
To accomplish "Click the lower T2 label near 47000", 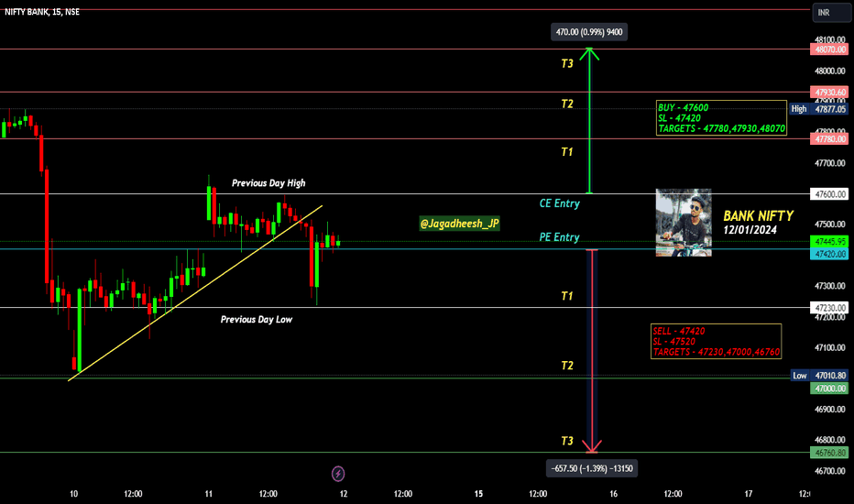I will pos(567,366).
